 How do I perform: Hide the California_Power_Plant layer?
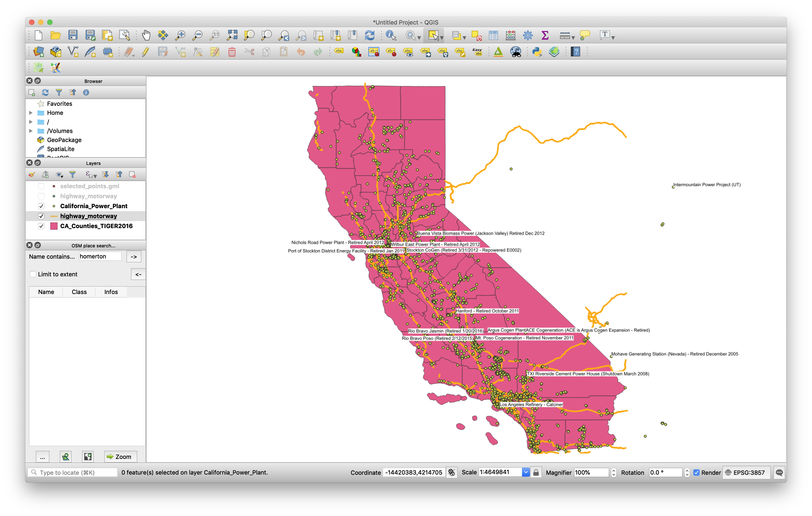(41, 206)
